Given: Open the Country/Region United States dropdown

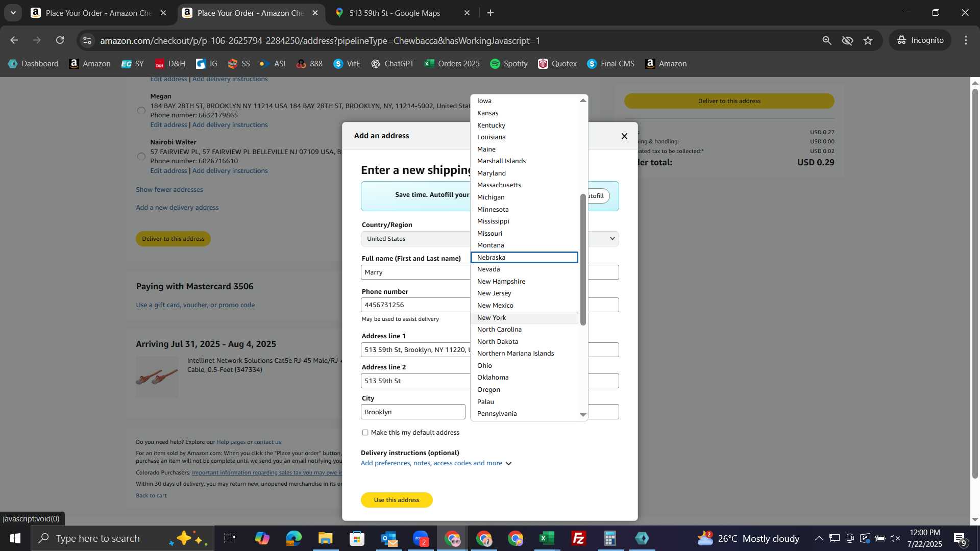Looking at the screenshot, I should click(490, 239).
